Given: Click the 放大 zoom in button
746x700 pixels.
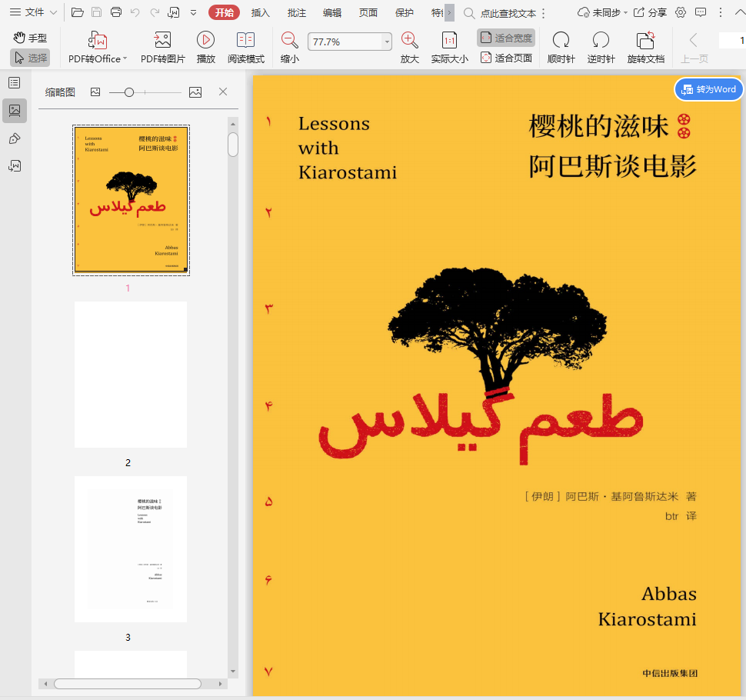Looking at the screenshot, I should coord(410,47).
